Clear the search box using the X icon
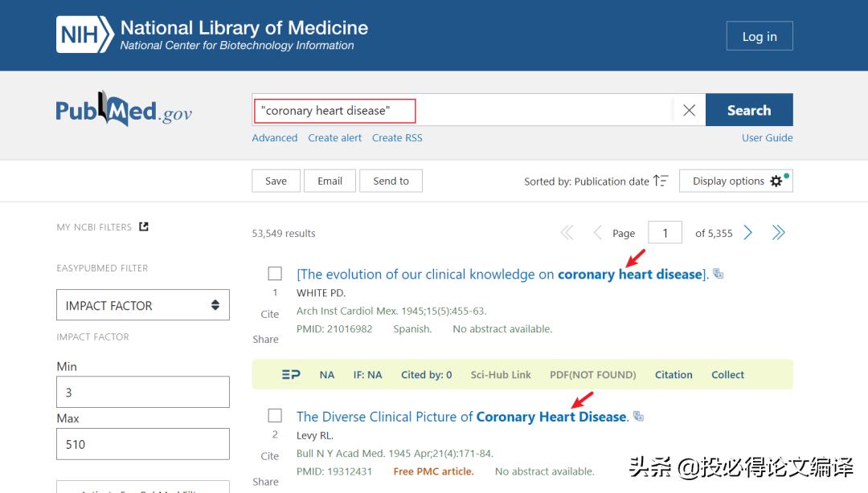The width and height of the screenshot is (868, 493). point(689,110)
